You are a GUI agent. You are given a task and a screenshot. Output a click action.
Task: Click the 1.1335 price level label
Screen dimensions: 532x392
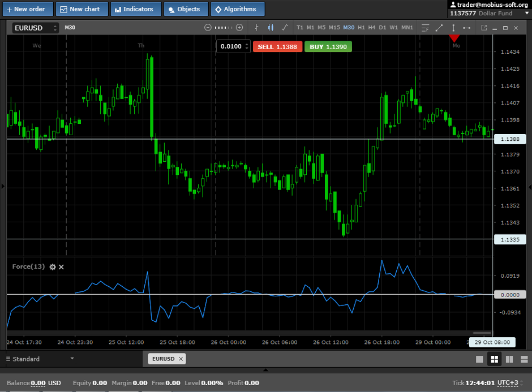(510, 239)
